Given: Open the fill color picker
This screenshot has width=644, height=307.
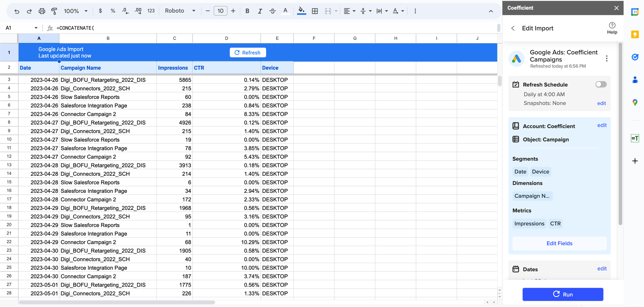Looking at the screenshot, I should [x=301, y=11].
